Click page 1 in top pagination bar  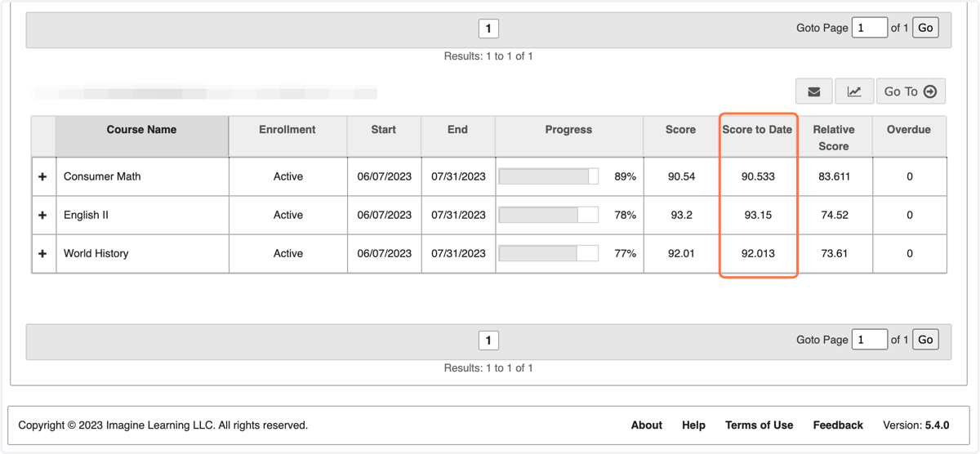(488, 29)
